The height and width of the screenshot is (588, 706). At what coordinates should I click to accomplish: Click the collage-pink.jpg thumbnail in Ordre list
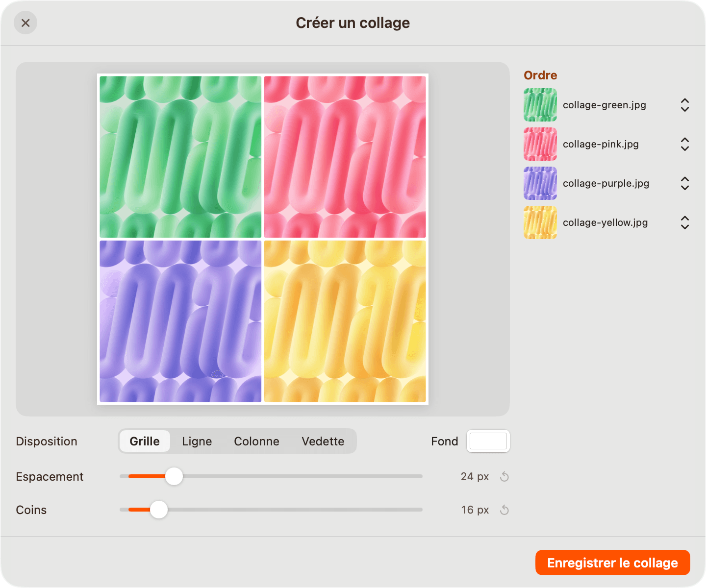(x=540, y=144)
